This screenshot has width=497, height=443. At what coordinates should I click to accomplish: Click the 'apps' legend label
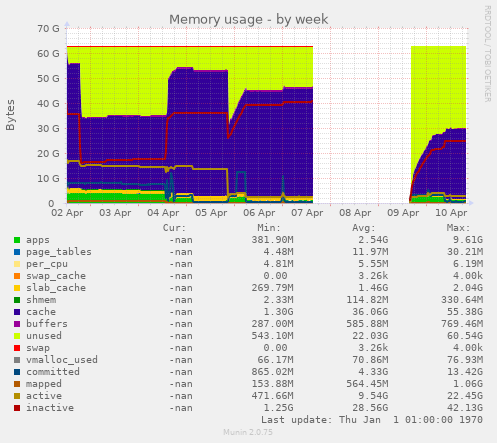tap(38, 240)
